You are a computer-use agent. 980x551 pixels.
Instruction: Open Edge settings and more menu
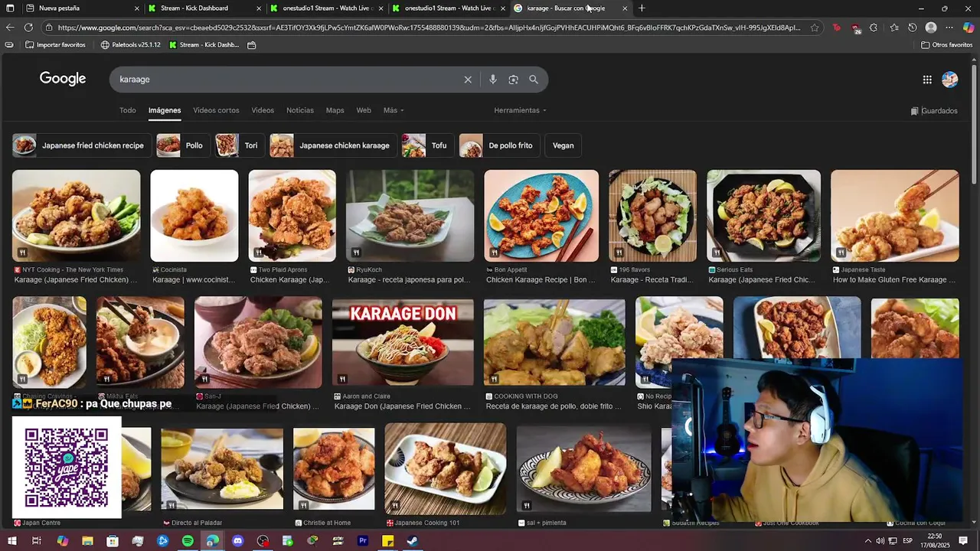pos(949,28)
